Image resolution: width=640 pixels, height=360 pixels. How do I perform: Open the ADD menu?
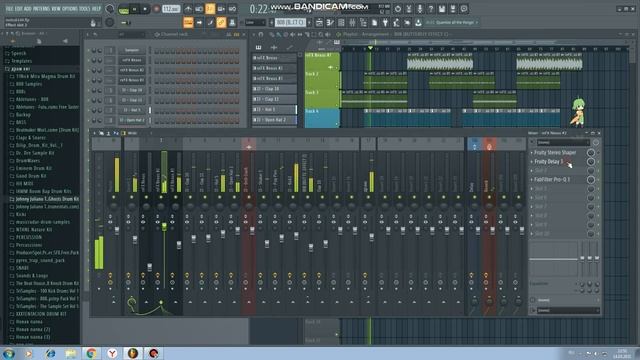[28, 8]
